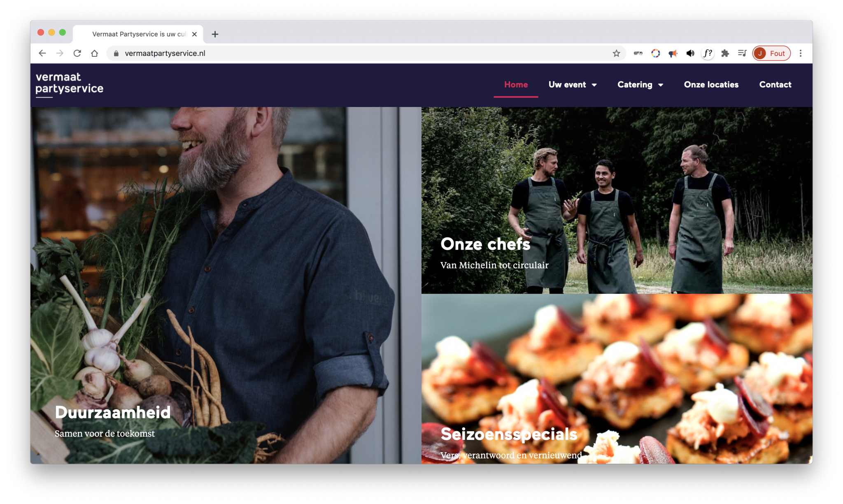Click the browser back navigation icon
Viewport: 843px width, 504px height.
point(42,53)
